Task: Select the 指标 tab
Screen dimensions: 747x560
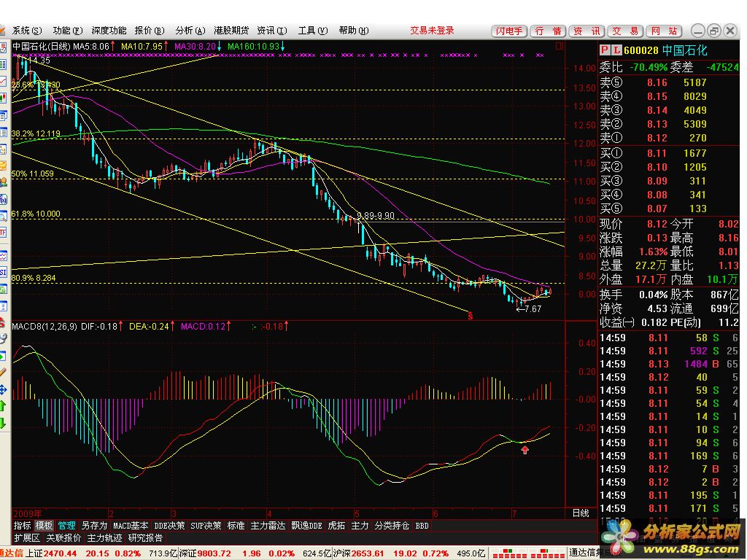Action: click(23, 526)
